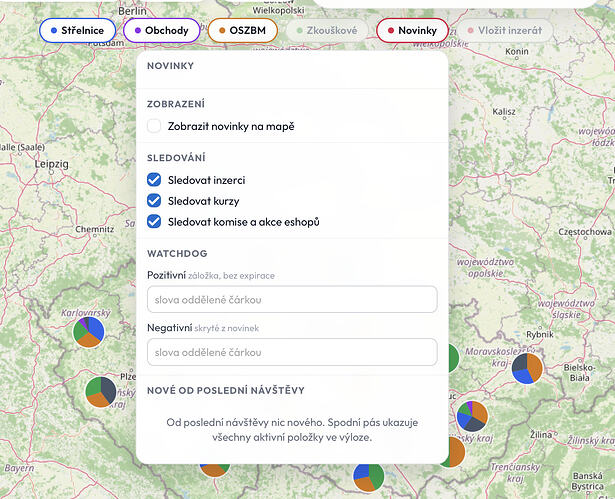The width and height of the screenshot is (615, 499).
Task: Click orange cluster marker left of Trenčiansky kraj
Action: 457,452
